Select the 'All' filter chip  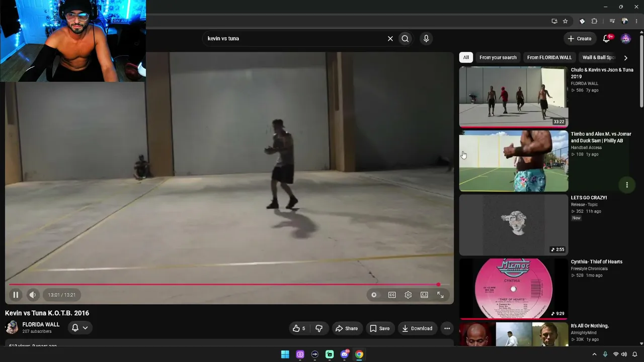tap(466, 57)
